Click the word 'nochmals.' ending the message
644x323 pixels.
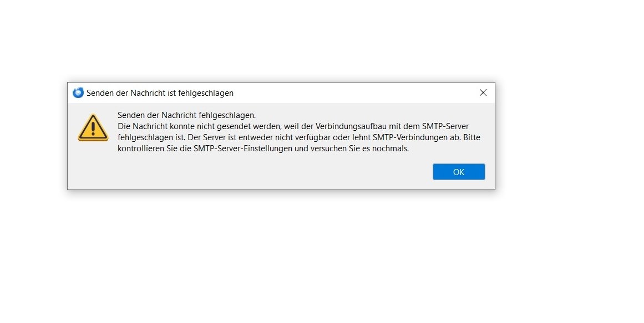[390, 148]
